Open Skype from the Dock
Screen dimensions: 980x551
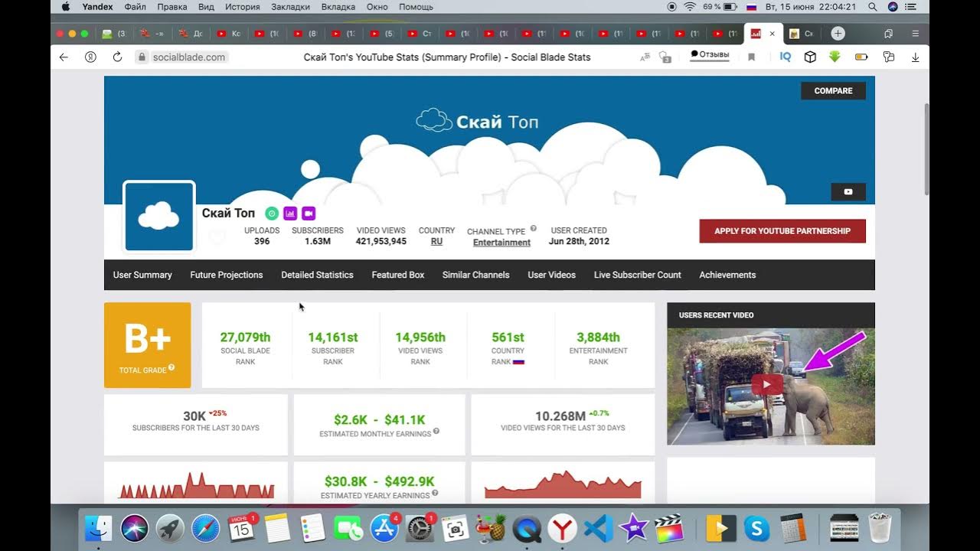coord(757,528)
